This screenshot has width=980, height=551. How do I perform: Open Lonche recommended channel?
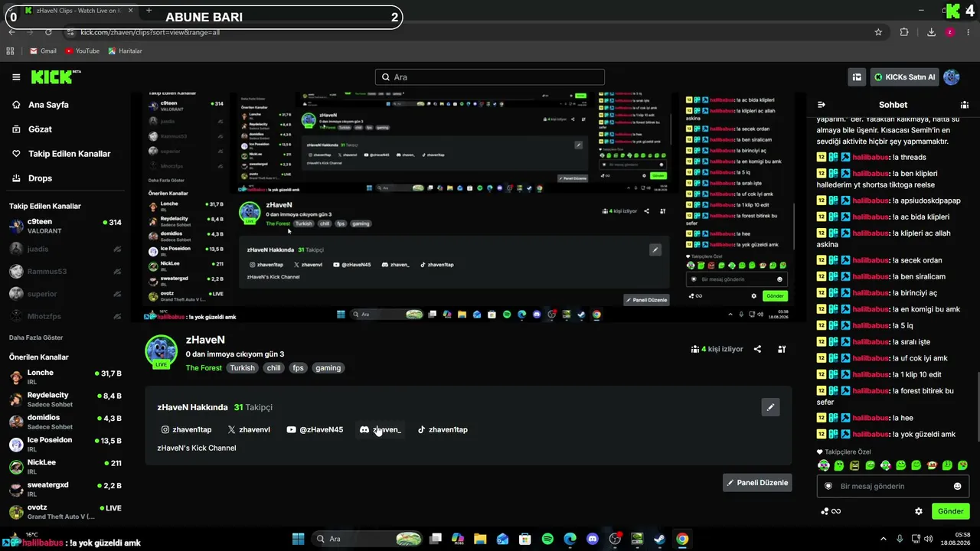coord(66,377)
